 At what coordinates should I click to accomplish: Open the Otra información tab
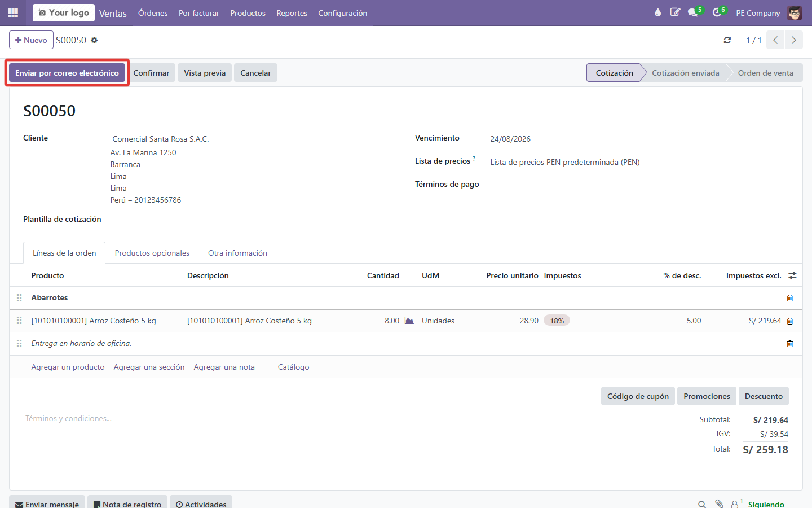(237, 253)
